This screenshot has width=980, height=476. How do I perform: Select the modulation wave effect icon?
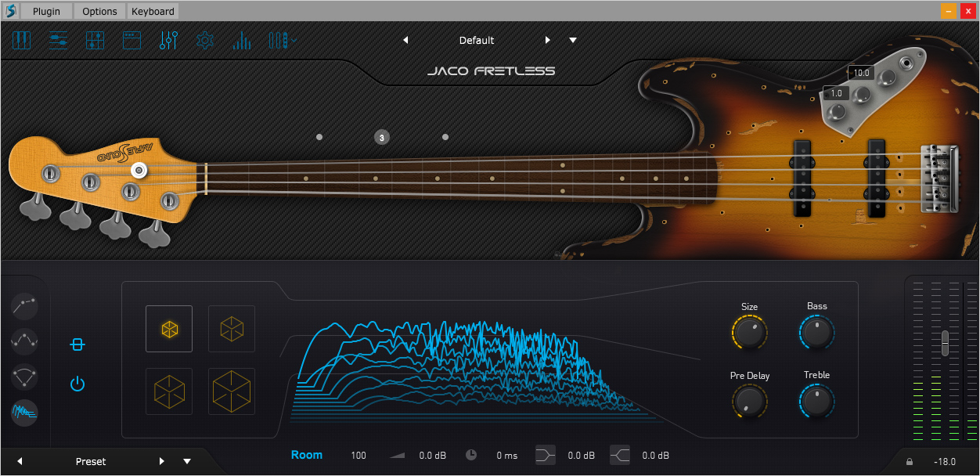pos(25,341)
